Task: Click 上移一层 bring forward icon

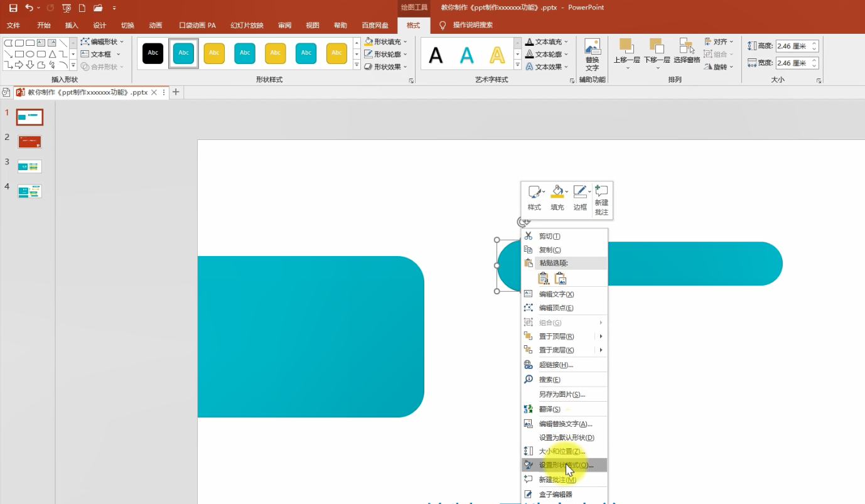Action: (x=626, y=52)
